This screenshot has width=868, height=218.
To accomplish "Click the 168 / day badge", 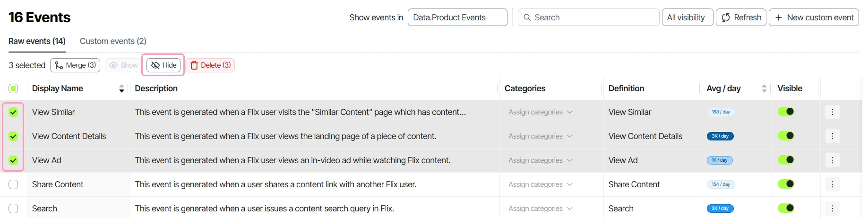I will pos(721,112).
